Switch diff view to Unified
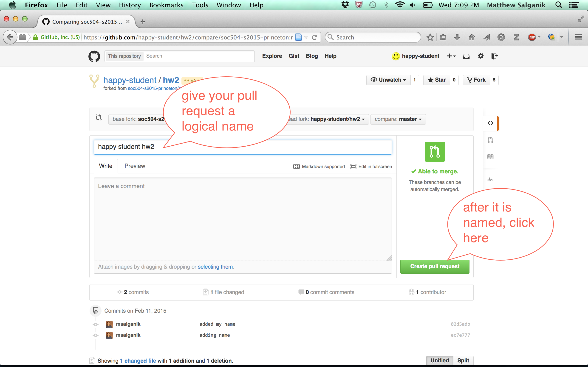The width and height of the screenshot is (588, 367). [x=440, y=360]
